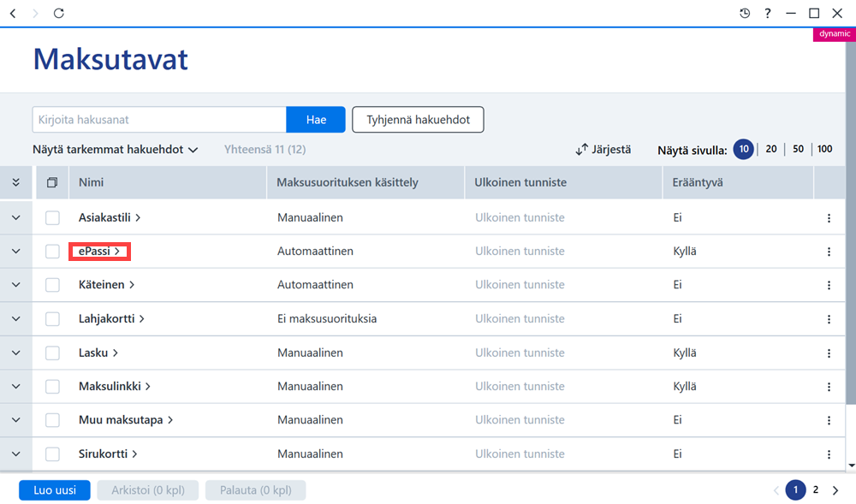The width and height of the screenshot is (856, 504).
Task: Open the three-dot menu for Lasku row
Action: (x=829, y=353)
